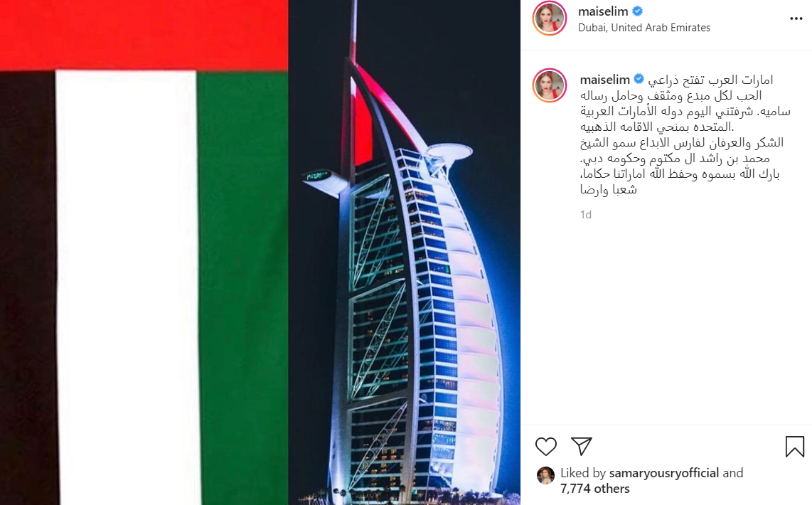Open the three-dot more options menu
Viewport: 812px width, 505px height.
click(x=796, y=18)
